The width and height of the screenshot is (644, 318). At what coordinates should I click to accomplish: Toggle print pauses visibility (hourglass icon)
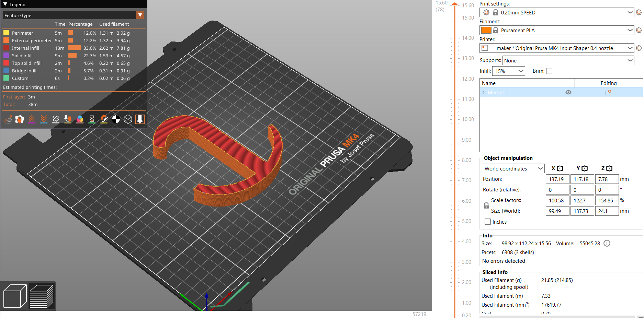(x=92, y=119)
